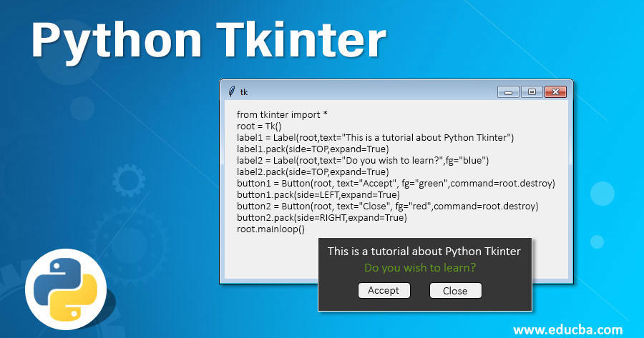Maximize the tk window
Screen dimensions: 644x338
click(532, 92)
